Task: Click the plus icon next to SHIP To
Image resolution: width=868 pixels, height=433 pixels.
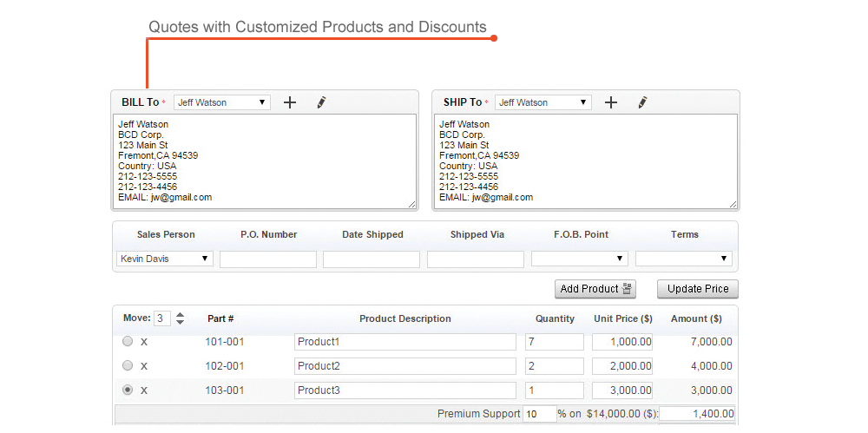Action: coord(611,102)
